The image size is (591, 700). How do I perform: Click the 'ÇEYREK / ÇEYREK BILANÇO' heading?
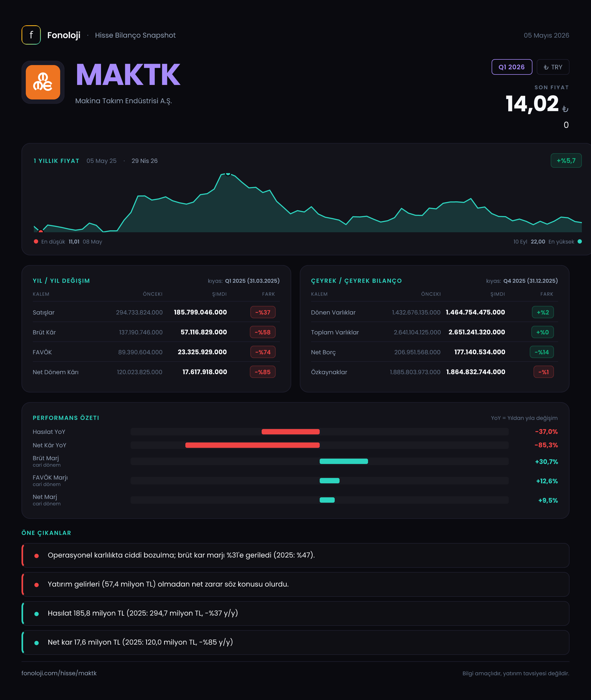[x=356, y=281]
